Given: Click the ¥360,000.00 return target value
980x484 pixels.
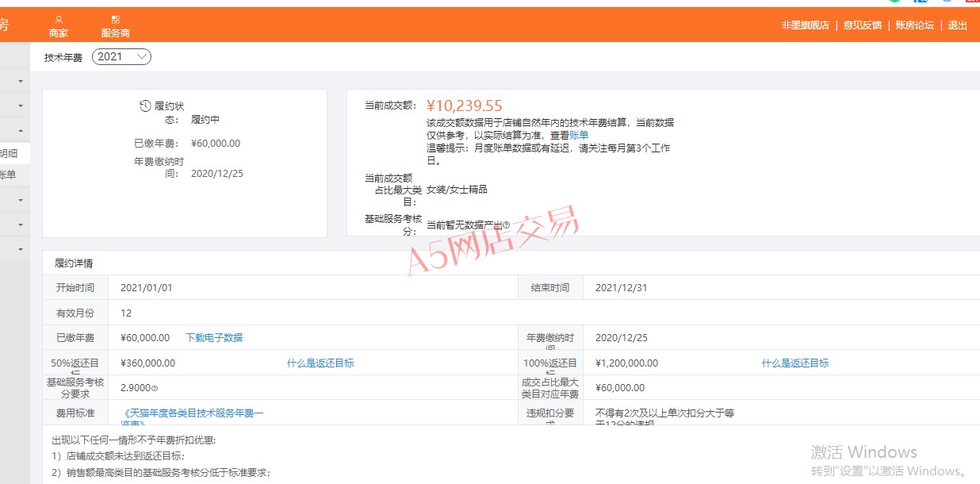Looking at the screenshot, I should [x=148, y=363].
